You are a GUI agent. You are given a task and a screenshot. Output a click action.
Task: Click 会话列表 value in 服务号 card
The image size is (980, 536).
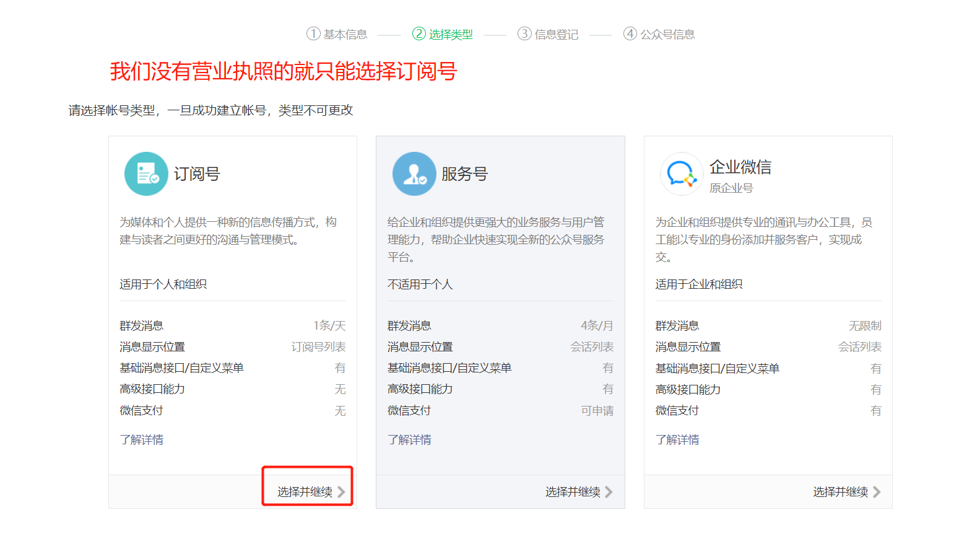[592, 347]
